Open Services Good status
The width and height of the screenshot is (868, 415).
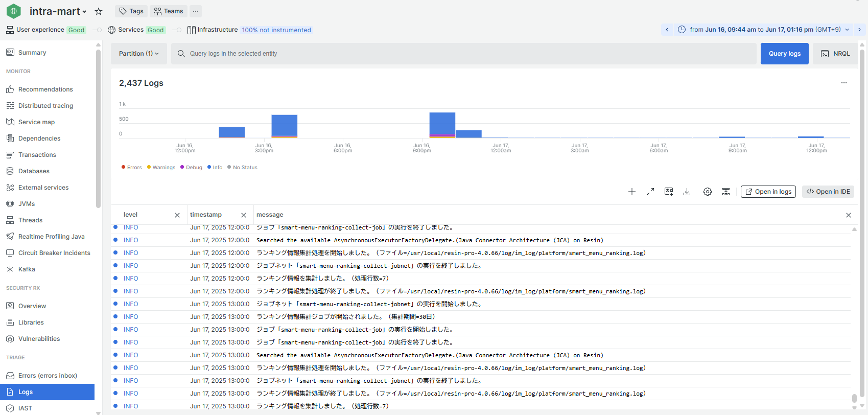tap(136, 30)
